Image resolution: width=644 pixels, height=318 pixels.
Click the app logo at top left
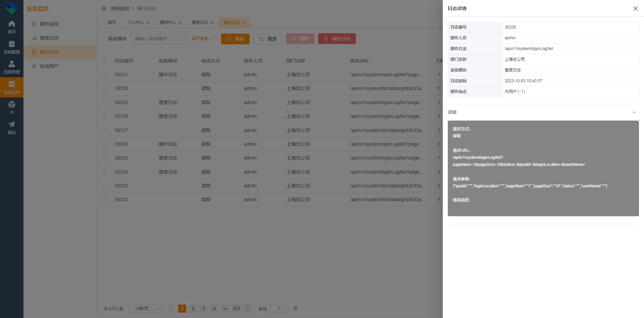[12, 8]
